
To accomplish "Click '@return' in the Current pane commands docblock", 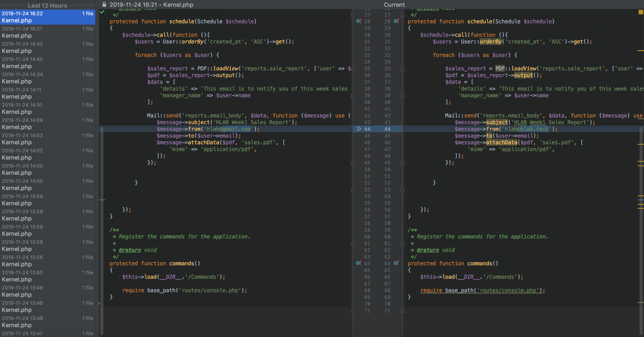I will (428, 250).
